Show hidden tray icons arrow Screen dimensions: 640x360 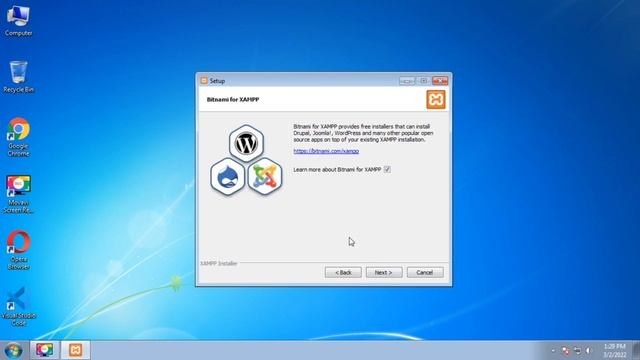tap(553, 351)
